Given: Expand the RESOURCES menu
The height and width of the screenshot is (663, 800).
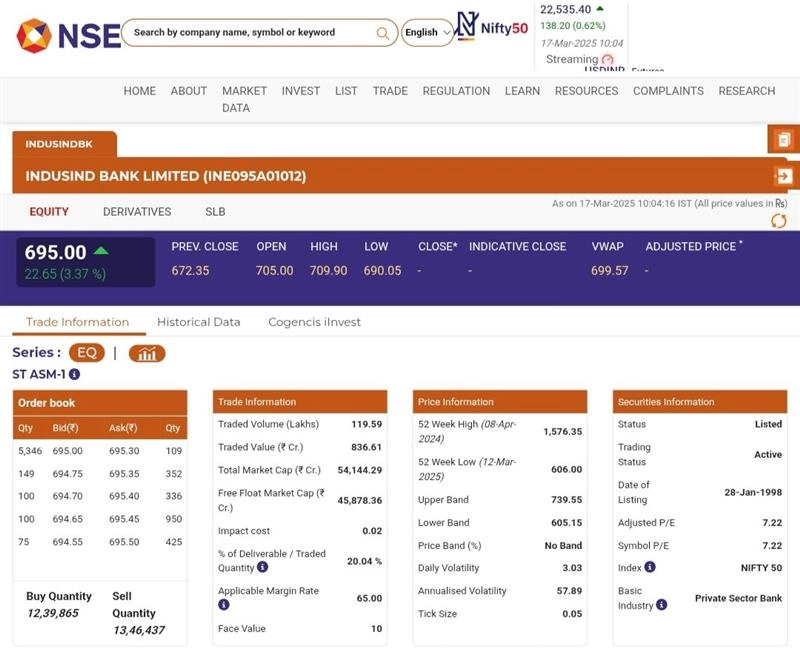Looking at the screenshot, I should pos(586,91).
